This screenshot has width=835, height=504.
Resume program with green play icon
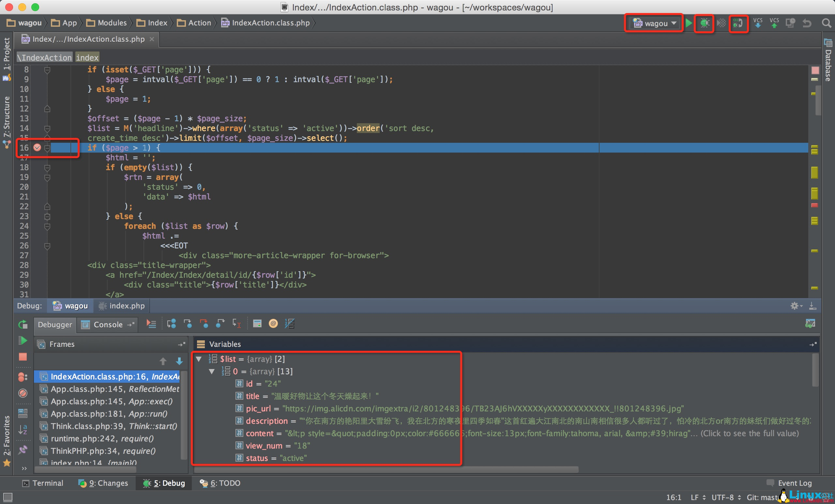23,340
